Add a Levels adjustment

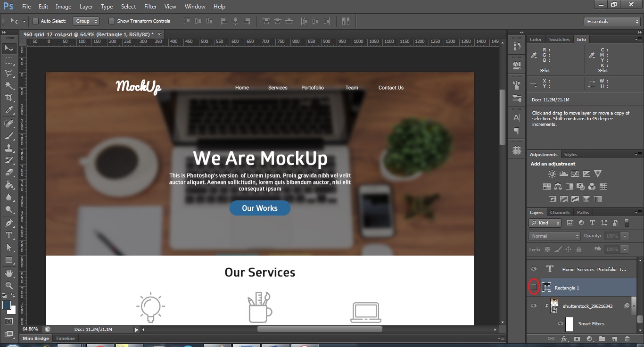click(x=563, y=174)
